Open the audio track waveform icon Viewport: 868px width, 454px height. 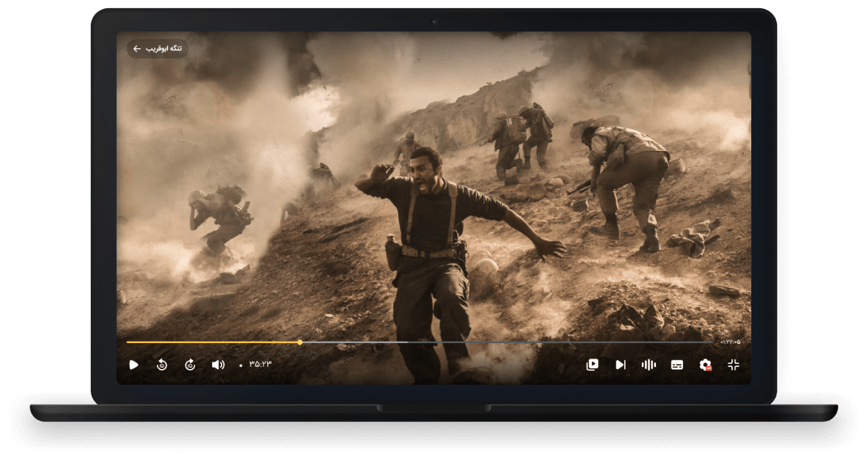click(649, 365)
